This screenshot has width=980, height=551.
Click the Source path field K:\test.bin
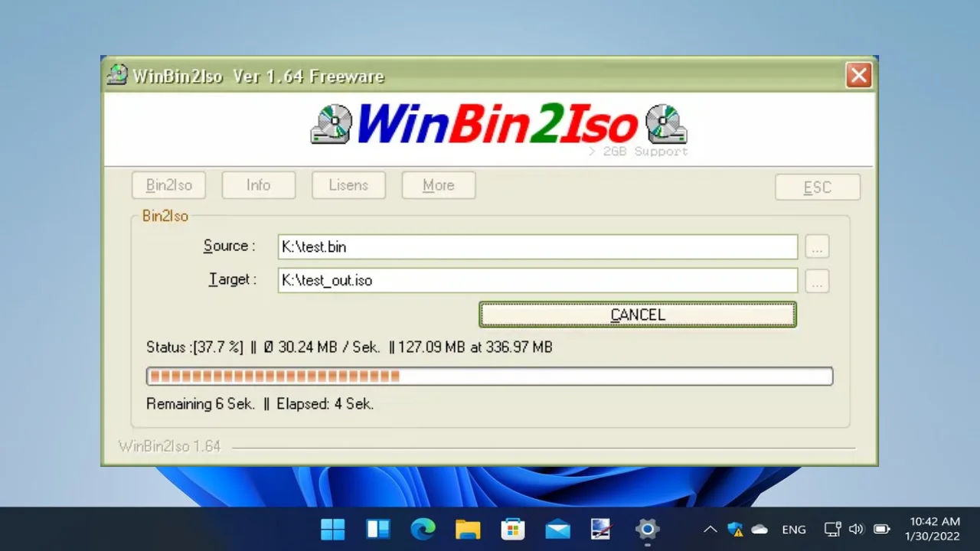click(x=537, y=246)
